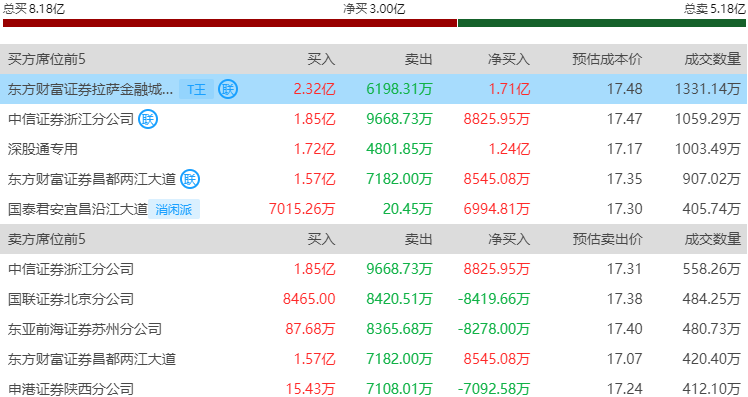Sort sellers by 成交数量 column header
This screenshot has width=748, height=397.
[x=713, y=239]
